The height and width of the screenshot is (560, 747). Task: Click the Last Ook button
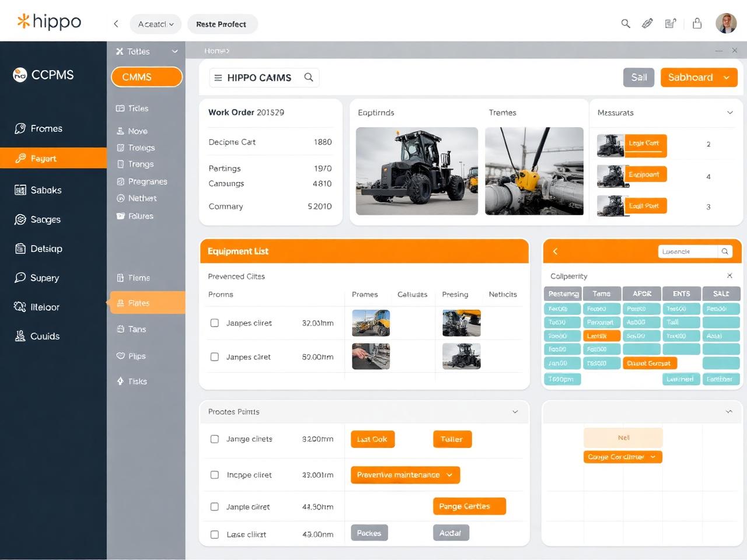click(372, 439)
